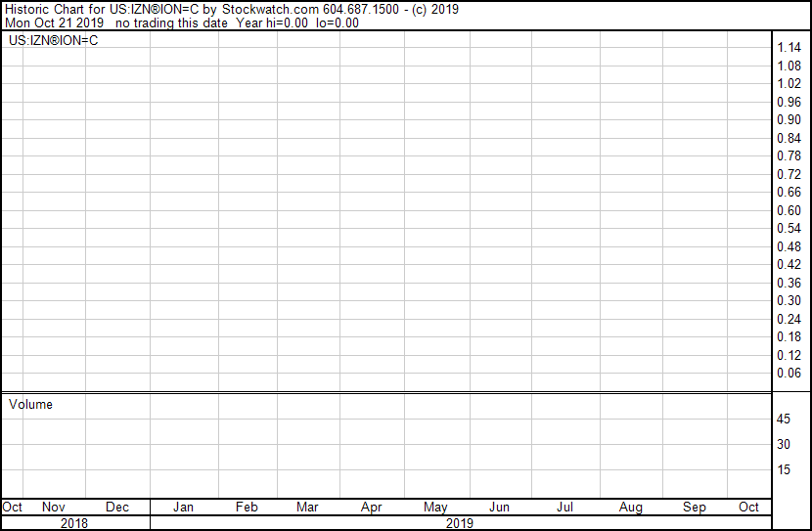Click the 2019 year label on time axis
The width and height of the screenshot is (812, 531).
pyautogui.click(x=460, y=523)
